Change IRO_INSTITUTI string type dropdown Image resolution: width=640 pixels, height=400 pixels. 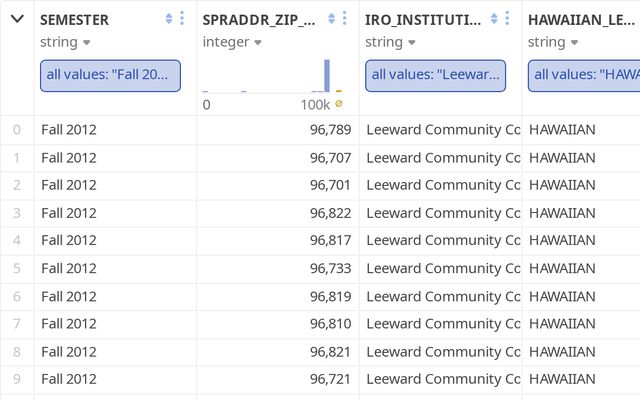390,42
